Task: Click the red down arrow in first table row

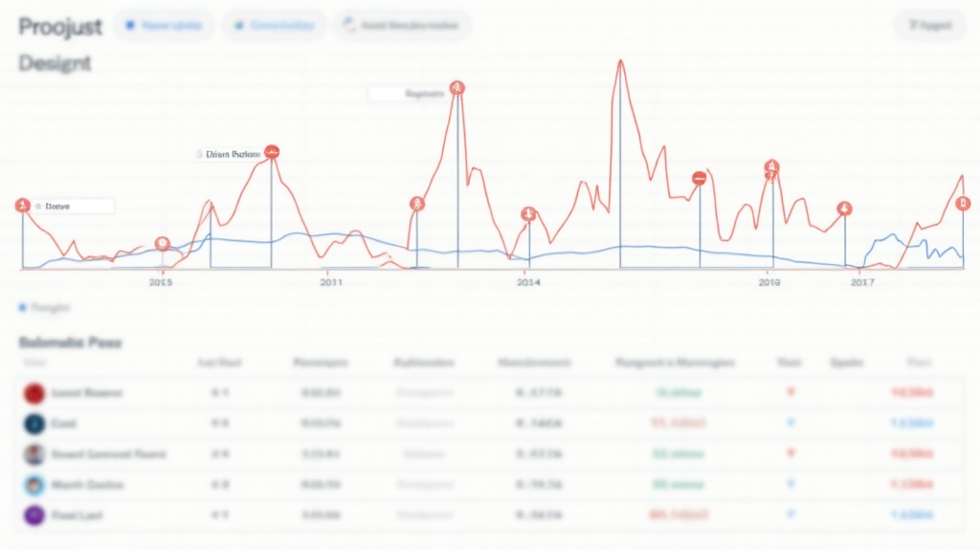Action: pyautogui.click(x=791, y=392)
